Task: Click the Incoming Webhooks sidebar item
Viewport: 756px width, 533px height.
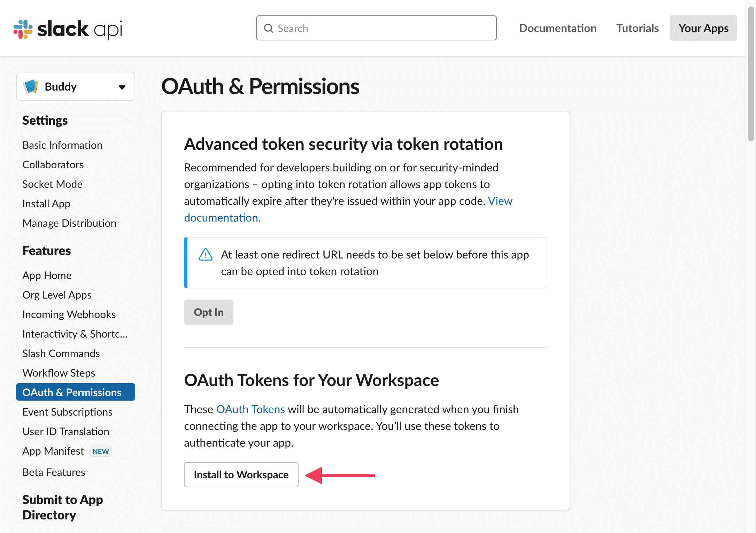Action: [x=69, y=314]
